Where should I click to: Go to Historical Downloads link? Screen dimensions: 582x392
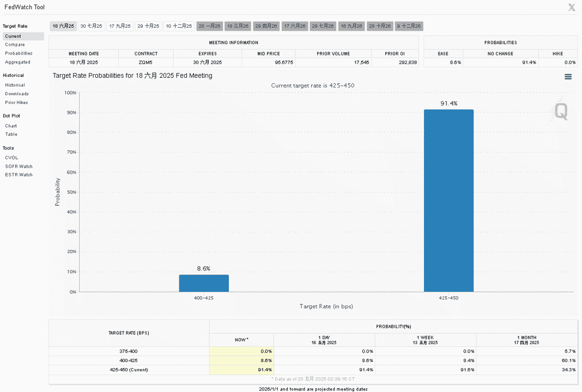tap(17, 94)
